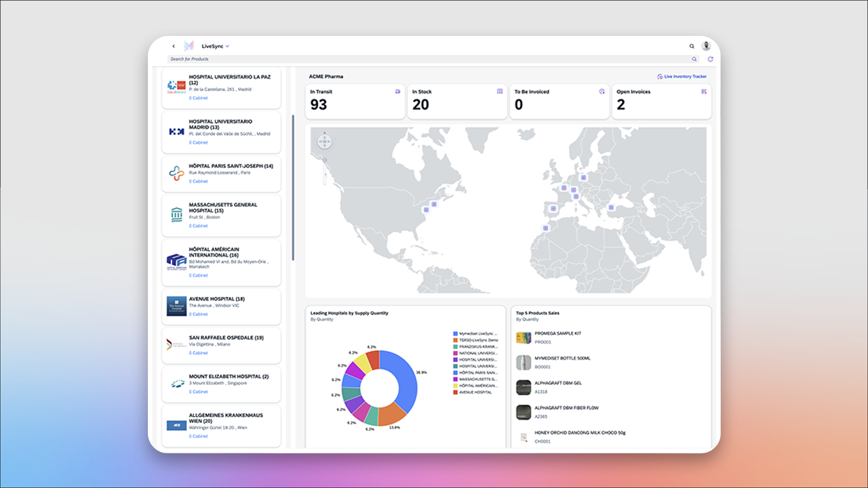Click the In Transit truck icon
The width and height of the screenshot is (868, 488).
[398, 91]
